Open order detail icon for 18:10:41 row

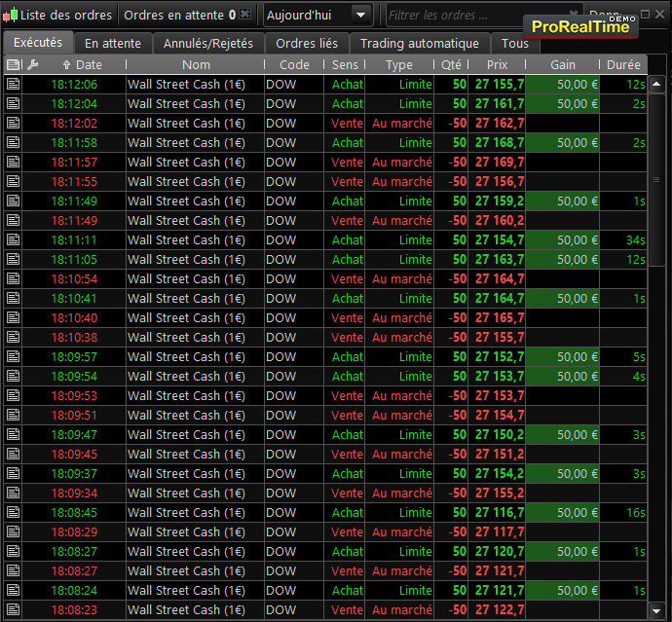tap(14, 298)
